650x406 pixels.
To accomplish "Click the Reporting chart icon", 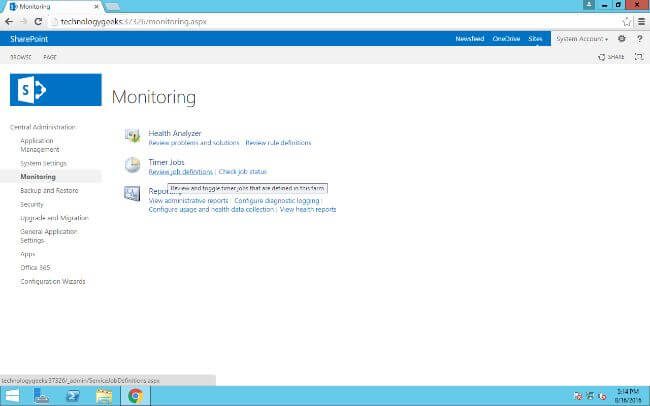I will coord(132,194).
